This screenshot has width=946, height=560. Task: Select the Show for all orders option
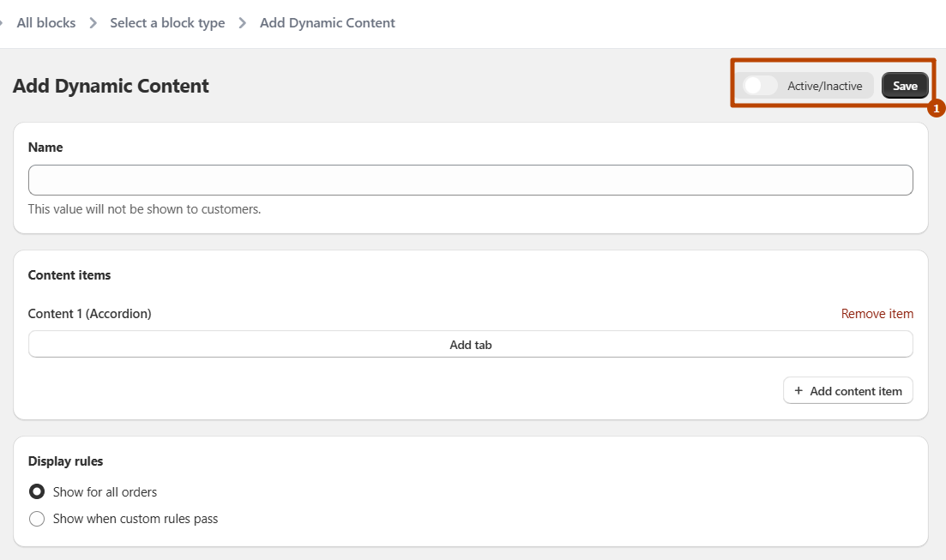pyautogui.click(x=37, y=492)
